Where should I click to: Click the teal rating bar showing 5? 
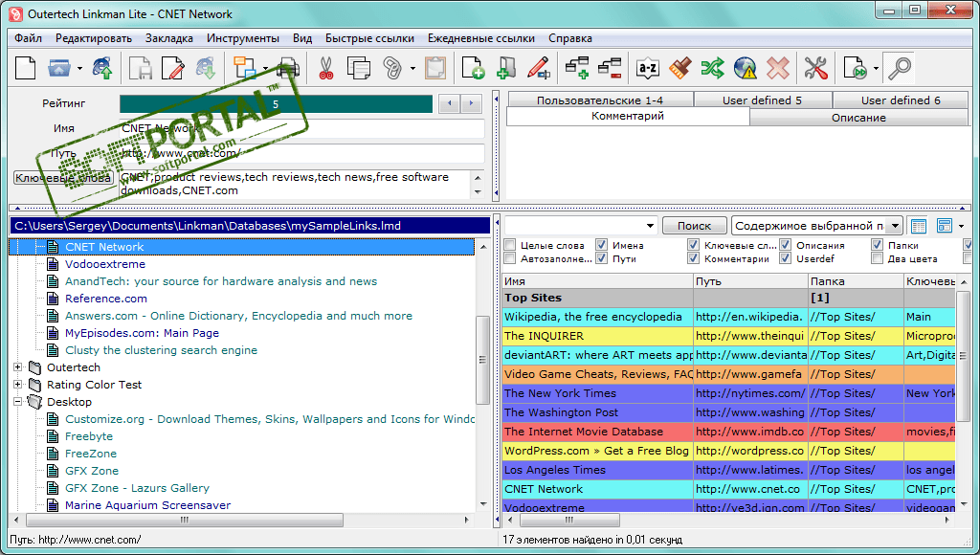pyautogui.click(x=276, y=103)
